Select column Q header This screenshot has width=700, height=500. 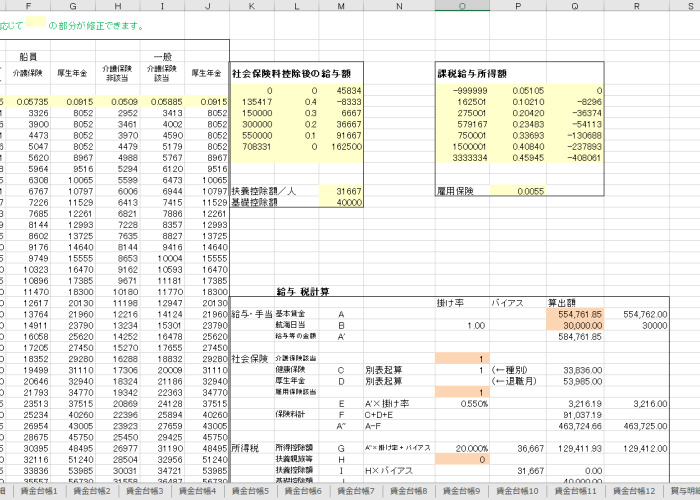pyautogui.click(x=575, y=6)
